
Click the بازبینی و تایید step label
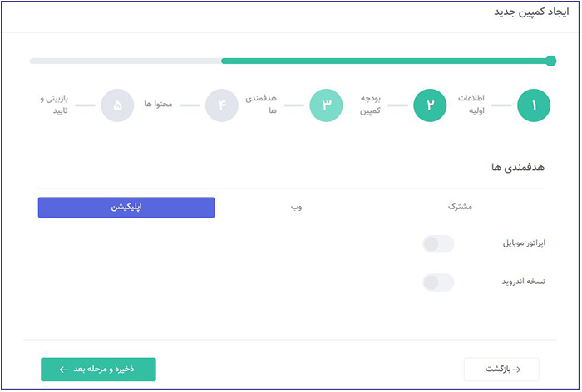56,104
